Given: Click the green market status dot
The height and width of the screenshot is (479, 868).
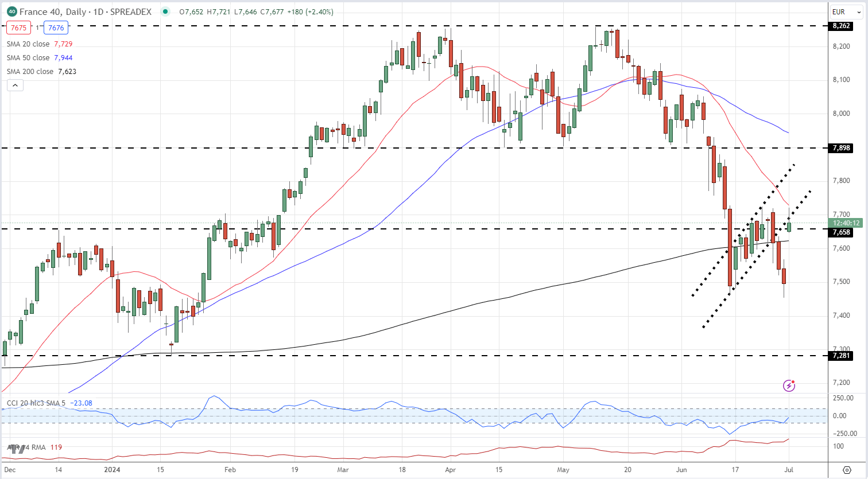Looking at the screenshot, I should pyautogui.click(x=166, y=11).
